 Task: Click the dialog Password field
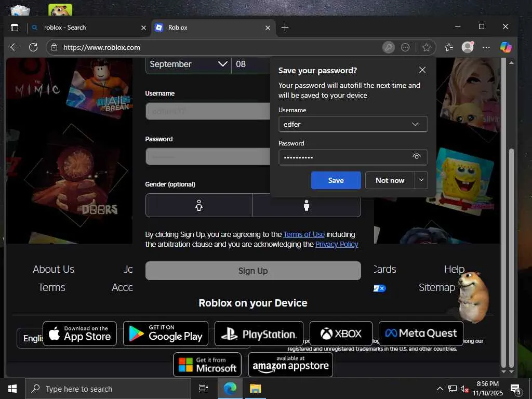(353, 157)
